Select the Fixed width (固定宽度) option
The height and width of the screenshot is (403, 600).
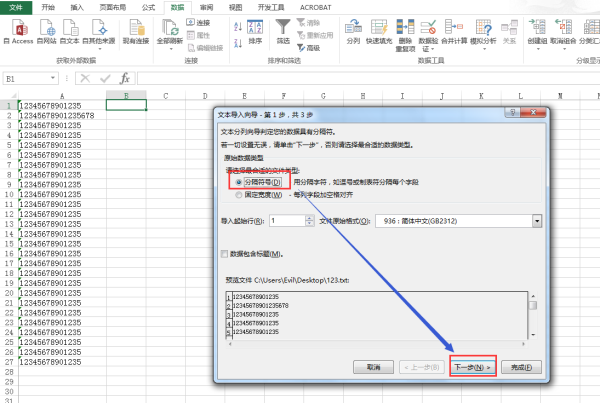238,195
